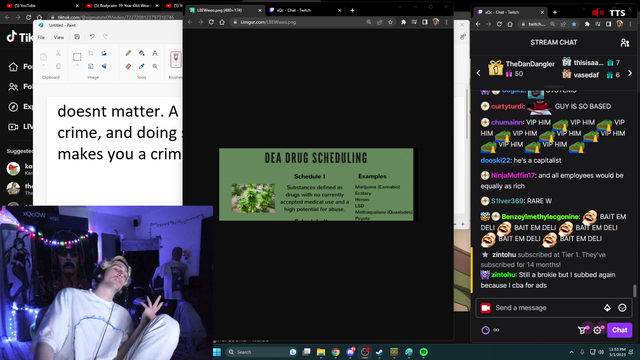Click the Windows Start button

[217, 352]
